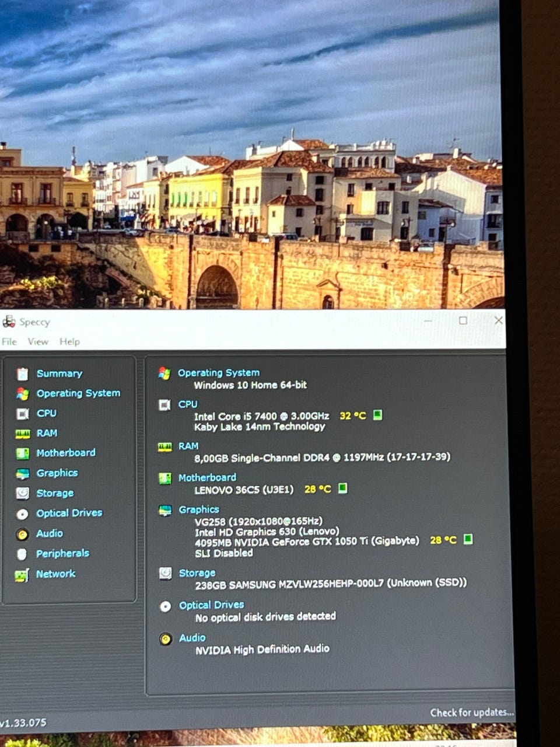This screenshot has width=560, height=747.
Task: Click the NVIDIA High Definition Audio line
Action: tap(262, 650)
